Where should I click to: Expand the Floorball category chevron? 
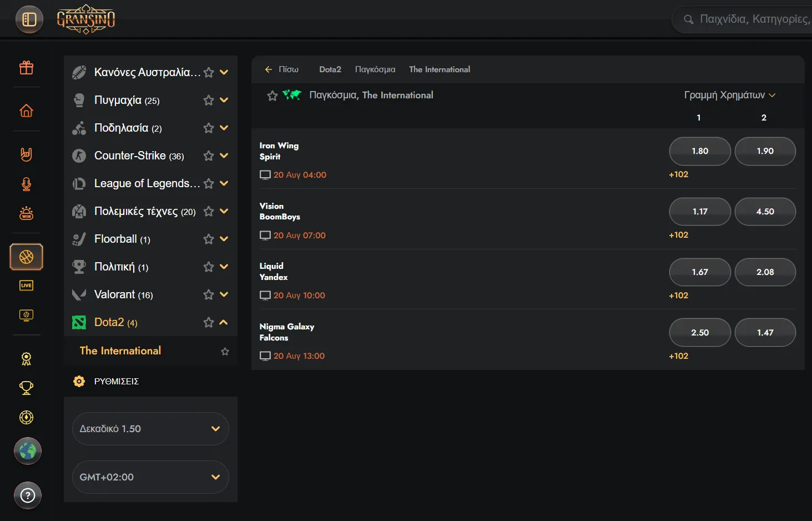224,239
